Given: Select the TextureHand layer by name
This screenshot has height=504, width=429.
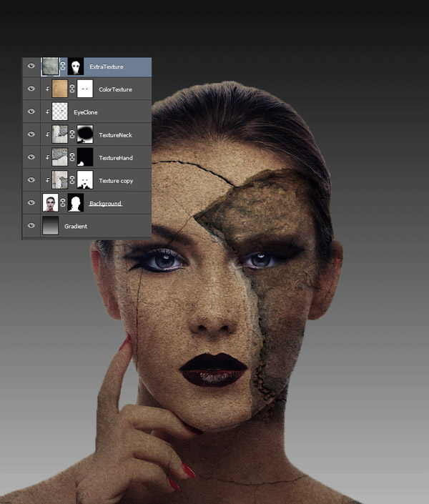Looking at the screenshot, I should pyautogui.click(x=115, y=158).
